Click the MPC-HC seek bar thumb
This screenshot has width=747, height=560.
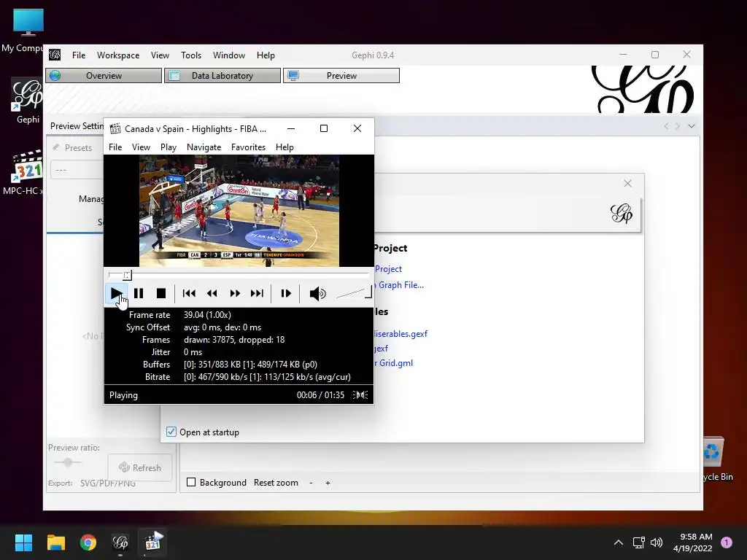point(127,275)
